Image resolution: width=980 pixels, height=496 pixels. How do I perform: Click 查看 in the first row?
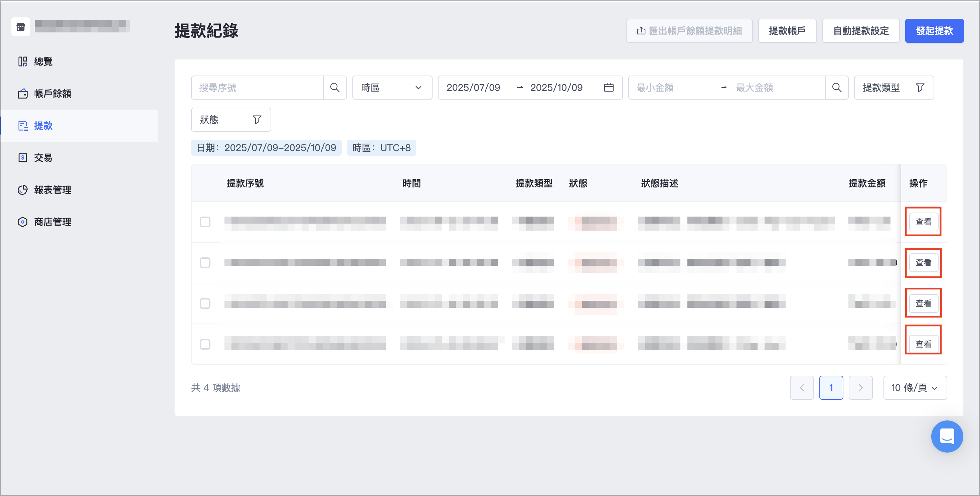click(x=923, y=222)
